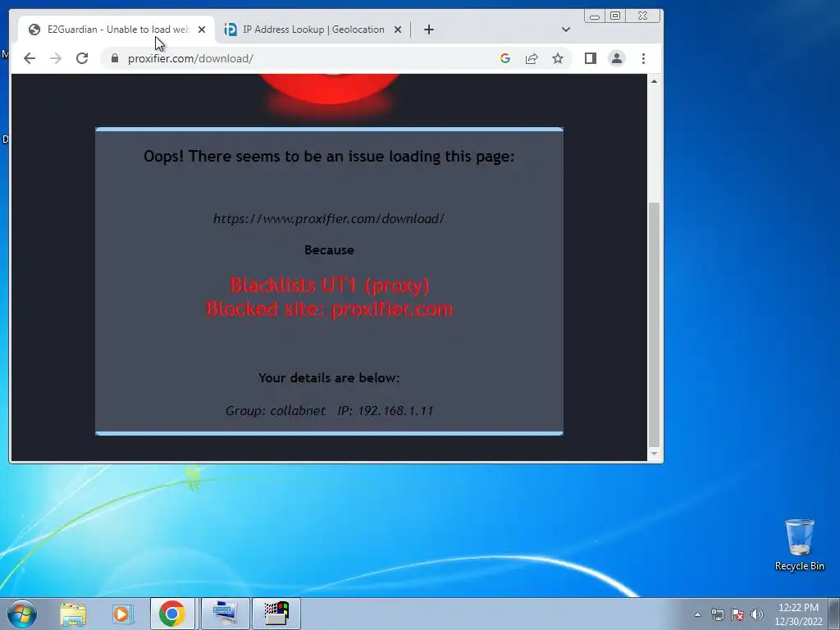Open Windows Explorer from taskbar

pyautogui.click(x=73, y=614)
